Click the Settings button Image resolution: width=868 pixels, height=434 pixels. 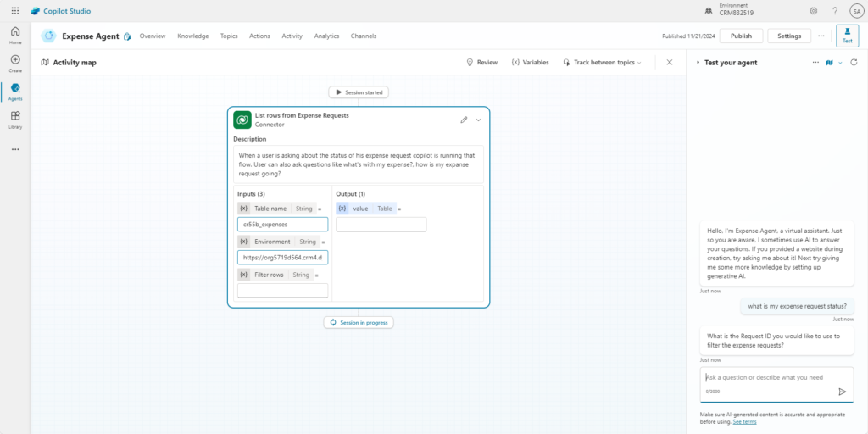point(789,36)
